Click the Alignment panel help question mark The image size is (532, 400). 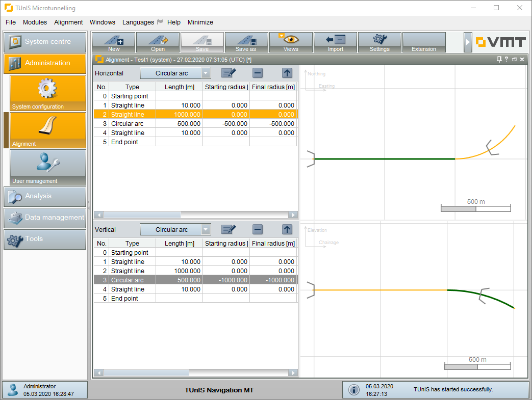[506, 59]
